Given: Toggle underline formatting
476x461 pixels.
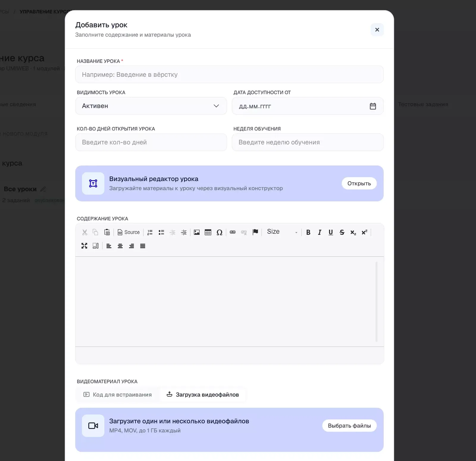Looking at the screenshot, I should click(x=331, y=232).
